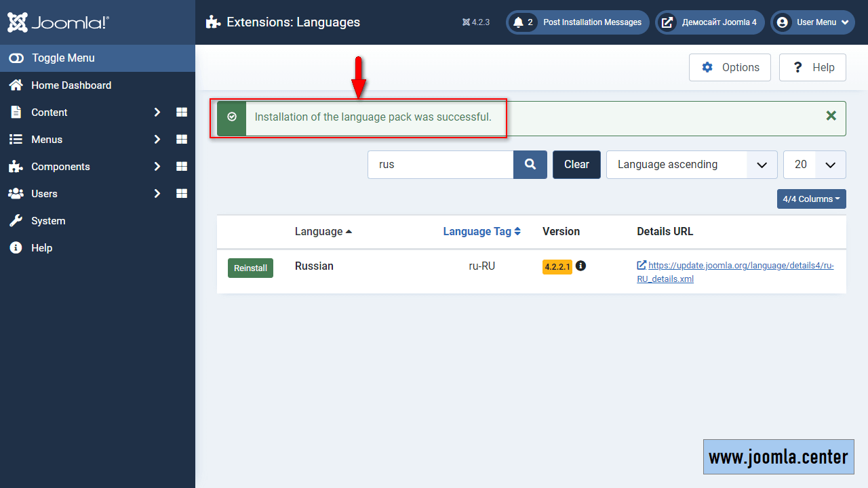
Task: Expand the 4/4 Columns dropdown
Action: [811, 199]
